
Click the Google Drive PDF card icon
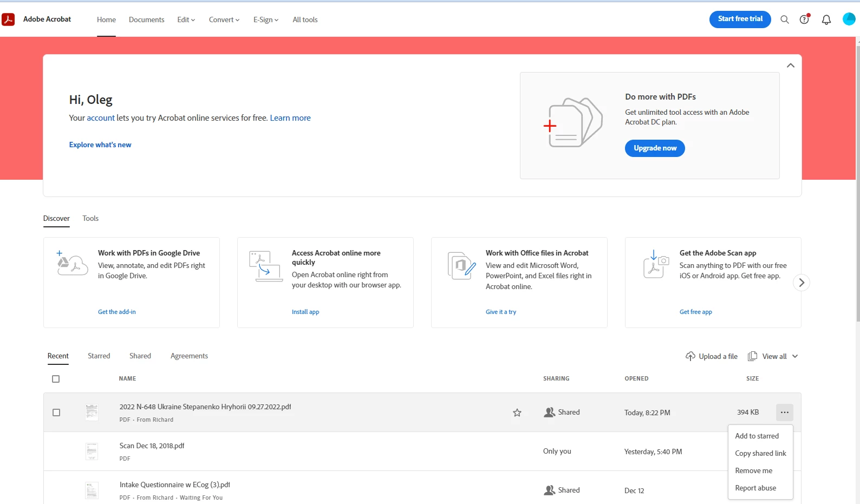tap(72, 263)
